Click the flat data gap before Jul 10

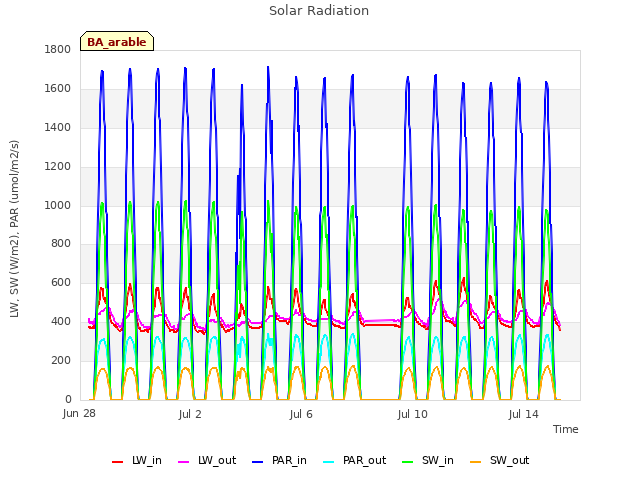(380, 360)
